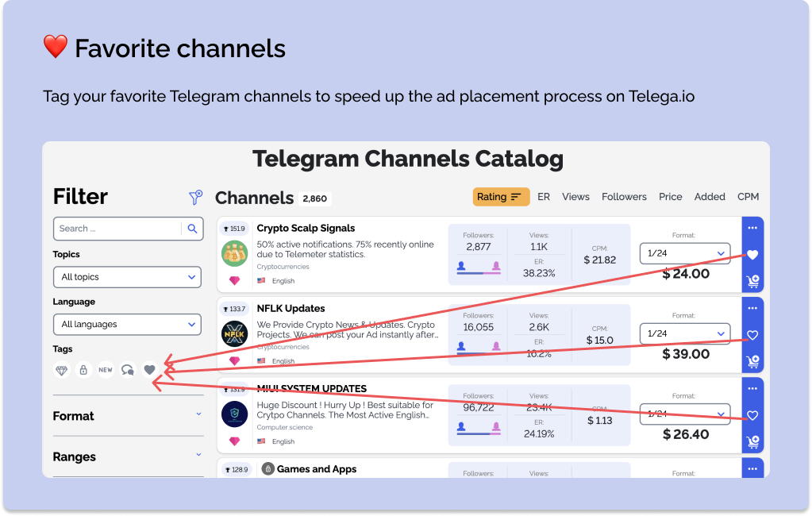Expand the Format filter section
The width and height of the screenshot is (812, 516).
(x=128, y=416)
